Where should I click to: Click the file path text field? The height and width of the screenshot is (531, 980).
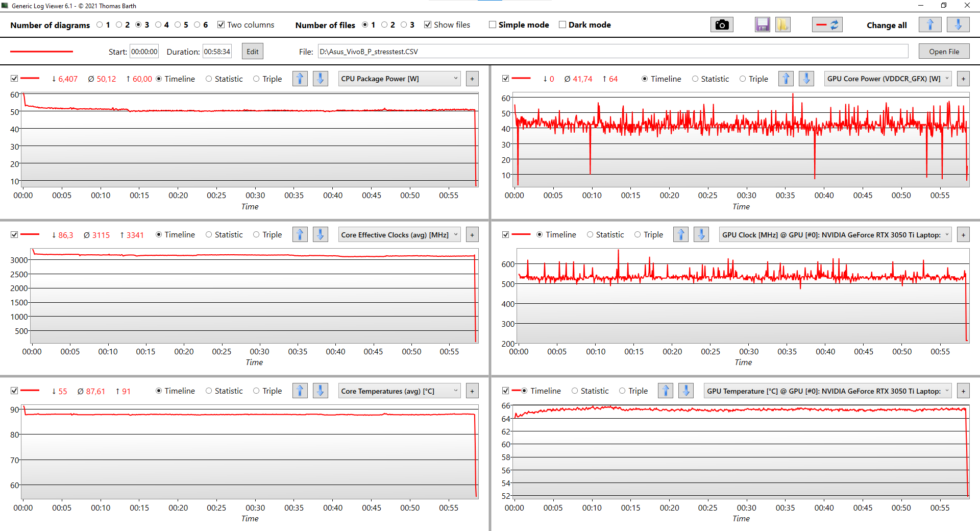coord(613,52)
